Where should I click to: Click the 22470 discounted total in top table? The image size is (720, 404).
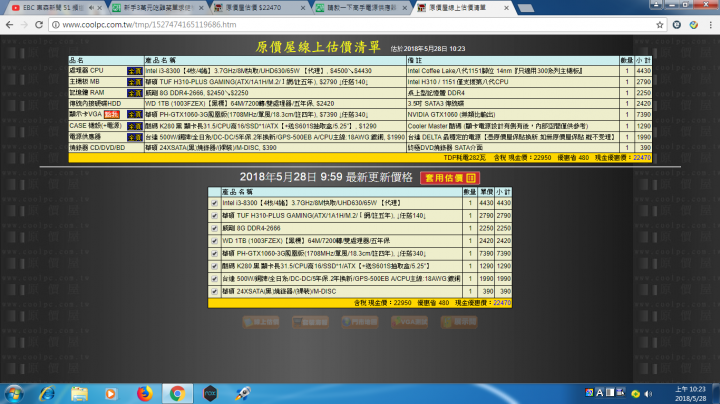pos(642,158)
